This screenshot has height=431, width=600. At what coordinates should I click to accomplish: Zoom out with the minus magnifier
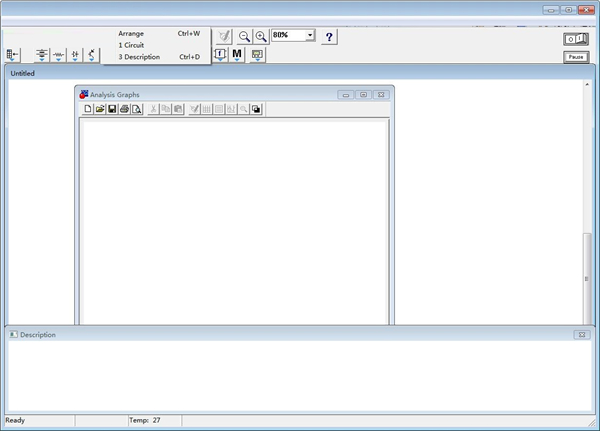click(x=244, y=37)
